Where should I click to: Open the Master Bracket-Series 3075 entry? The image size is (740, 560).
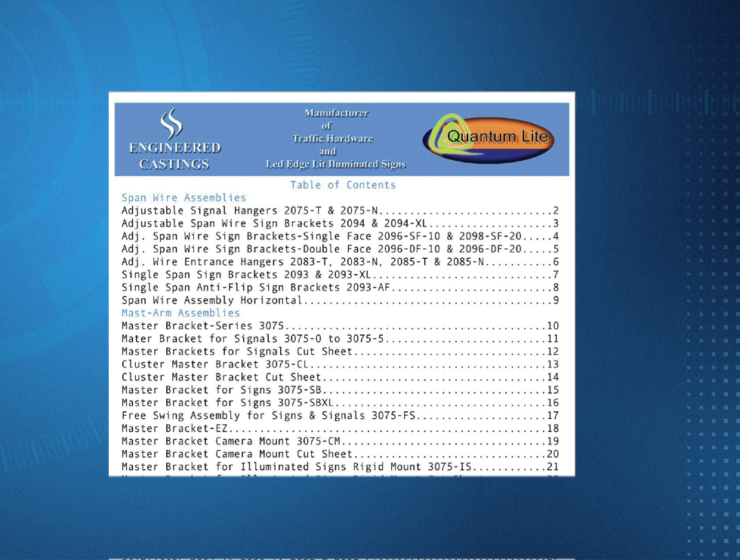click(x=341, y=325)
